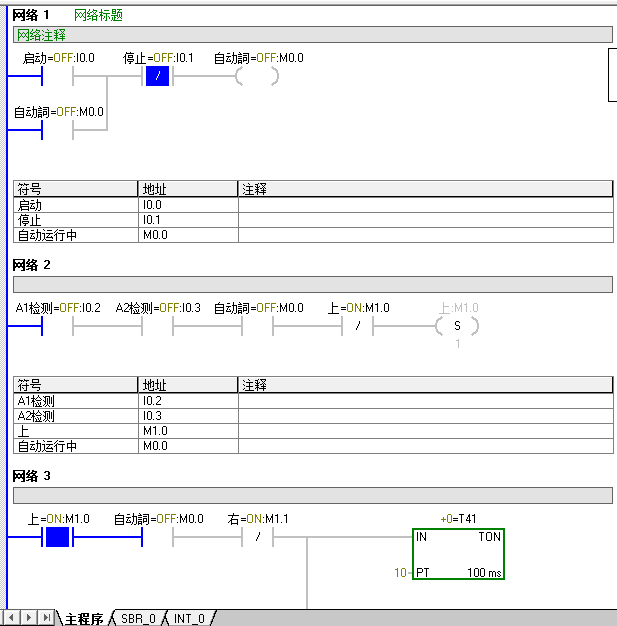Click the timer PT preset value 10
The width and height of the screenshot is (617, 626).
[400, 573]
